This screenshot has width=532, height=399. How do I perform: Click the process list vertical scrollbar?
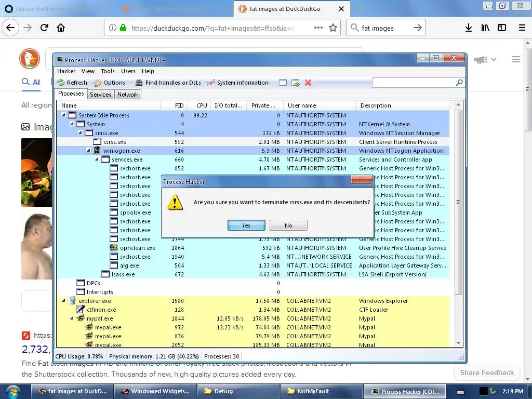[458, 202]
